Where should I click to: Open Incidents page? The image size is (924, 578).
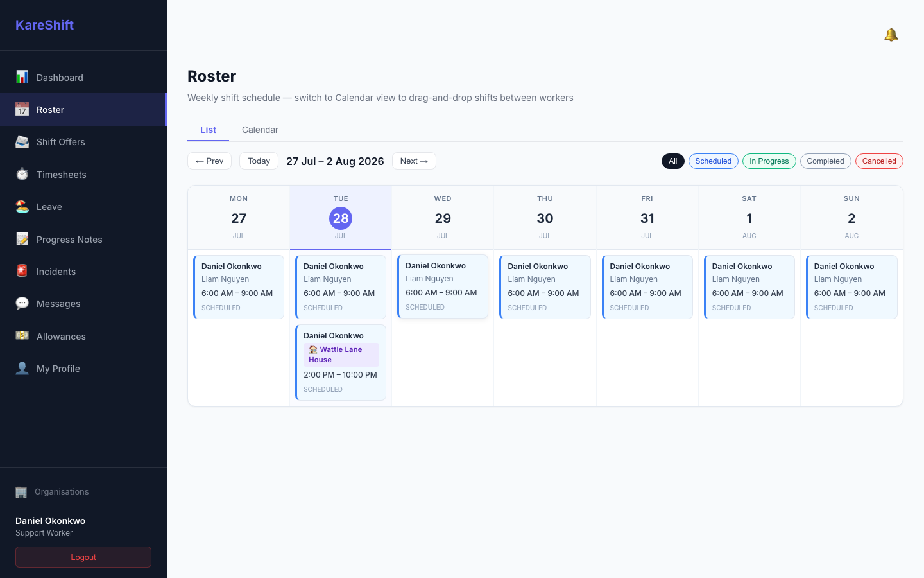83,271
